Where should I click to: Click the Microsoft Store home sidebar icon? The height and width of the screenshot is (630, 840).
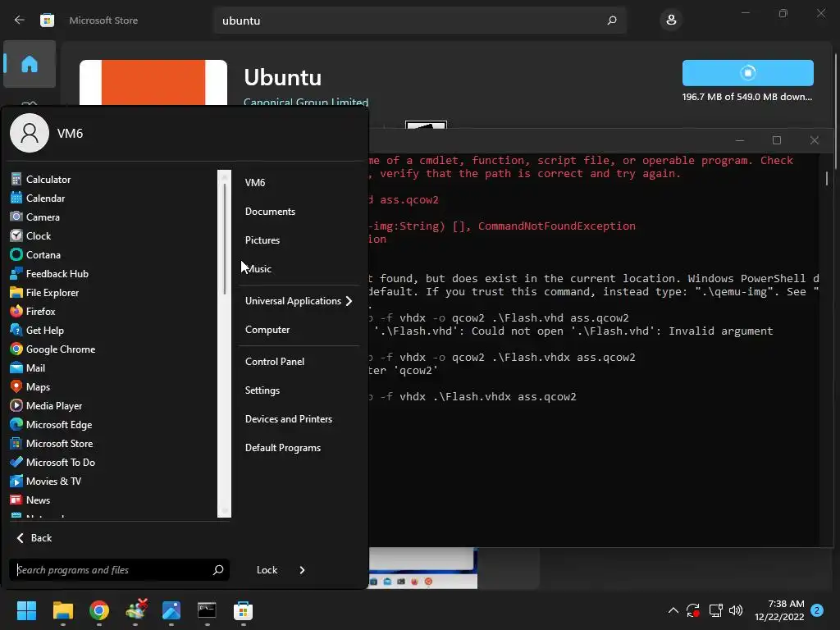click(30, 64)
